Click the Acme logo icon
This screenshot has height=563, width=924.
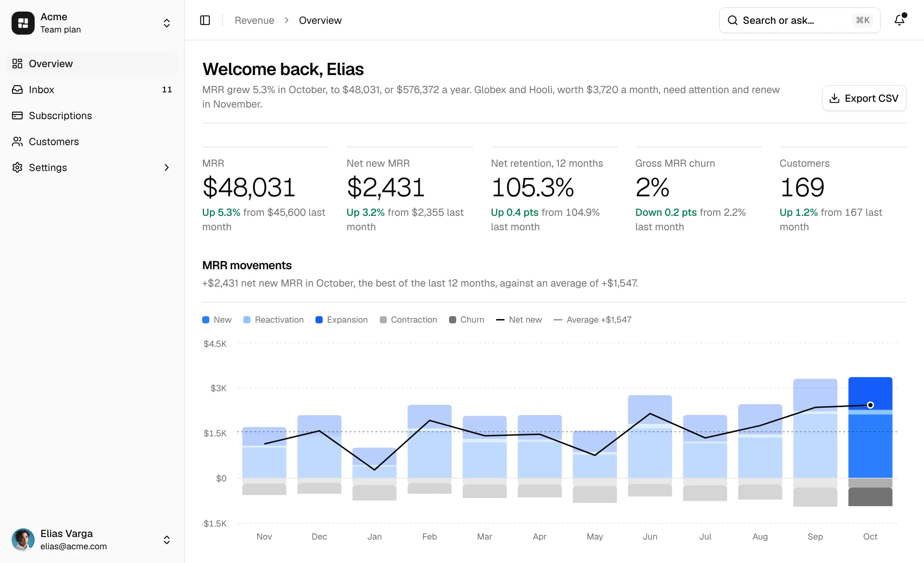[23, 23]
